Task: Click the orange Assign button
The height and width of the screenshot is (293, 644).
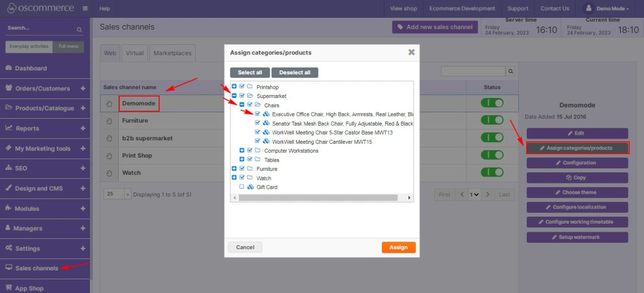Action: tap(398, 247)
